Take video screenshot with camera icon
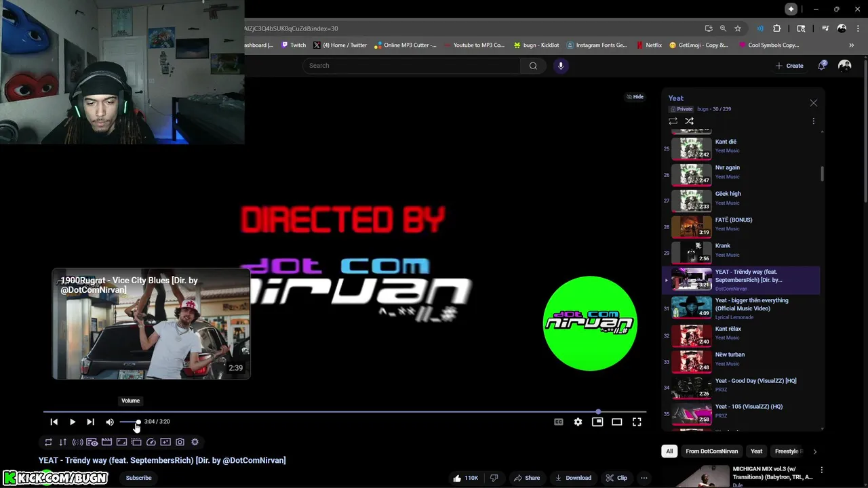 click(x=180, y=442)
